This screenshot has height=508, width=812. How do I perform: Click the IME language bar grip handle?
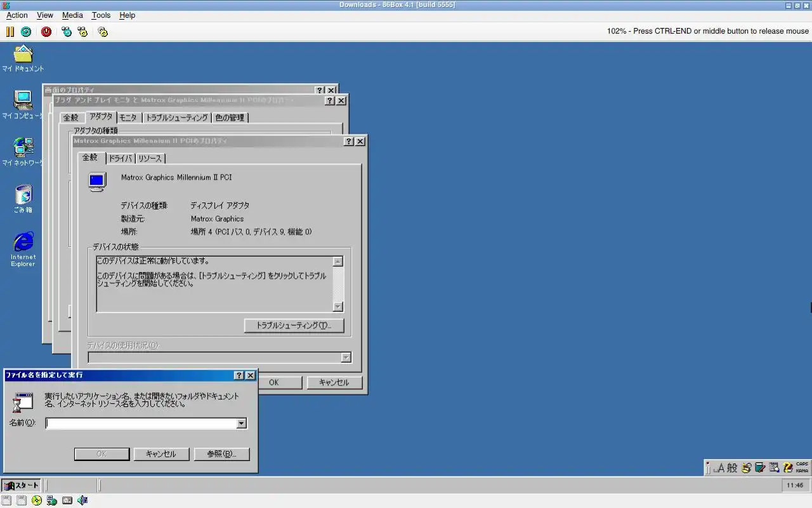point(707,468)
